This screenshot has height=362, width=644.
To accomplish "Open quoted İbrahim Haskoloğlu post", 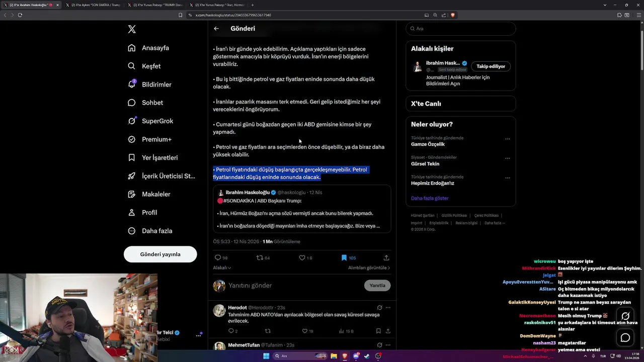I will [302, 209].
